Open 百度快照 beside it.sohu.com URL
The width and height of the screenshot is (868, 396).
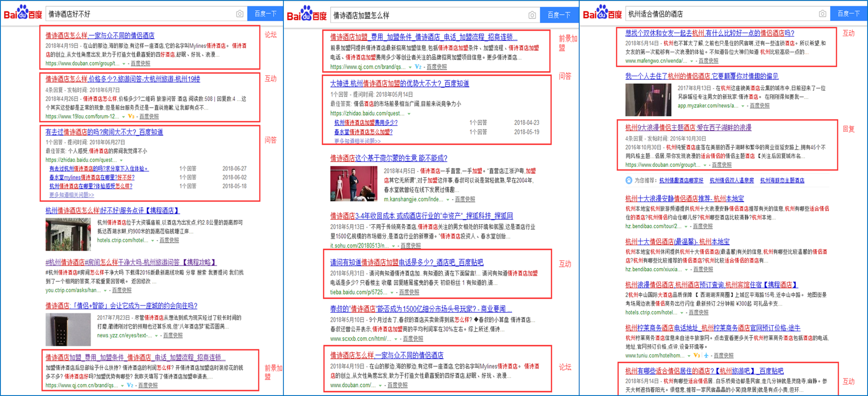point(411,246)
